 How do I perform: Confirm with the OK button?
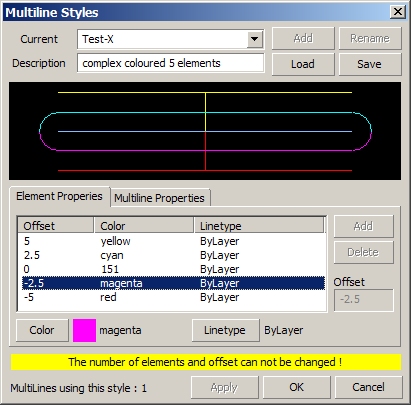tap(297, 387)
